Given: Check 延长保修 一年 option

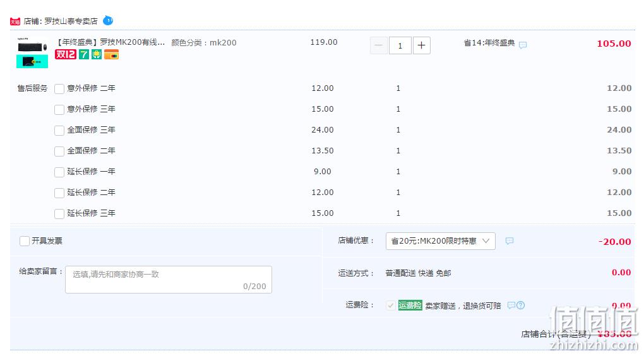Looking at the screenshot, I should click(59, 172).
